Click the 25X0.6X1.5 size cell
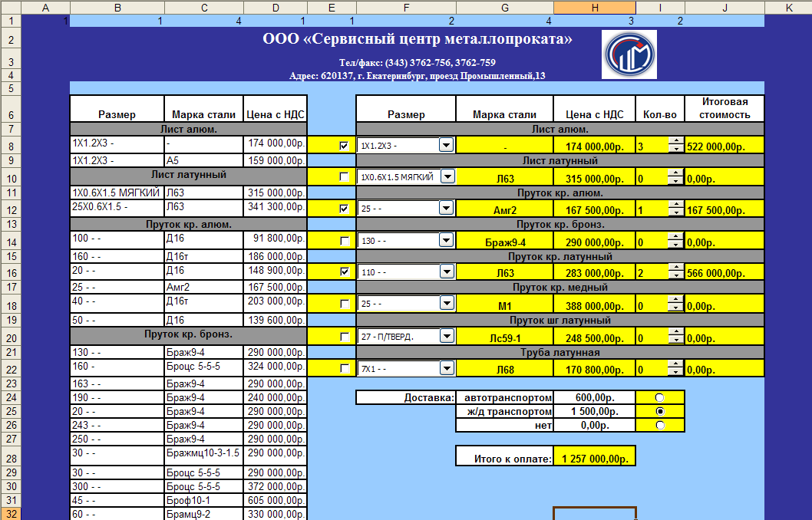The height and width of the screenshot is (520, 812). [x=117, y=208]
